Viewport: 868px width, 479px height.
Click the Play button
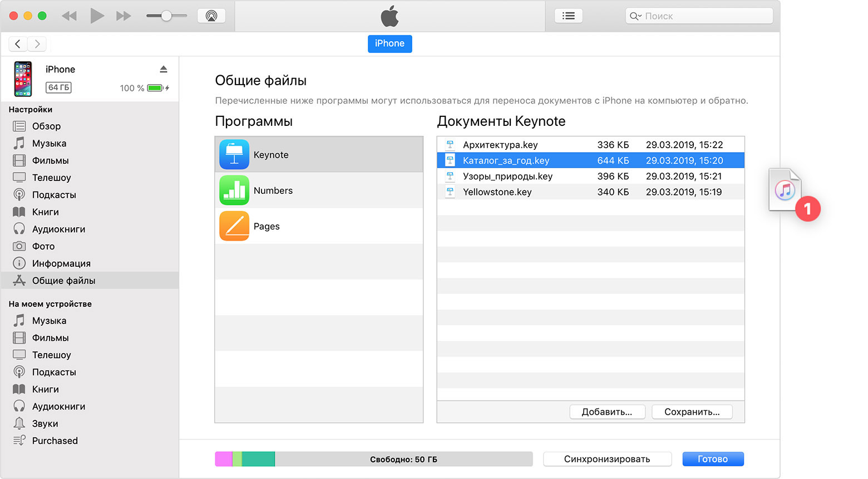pyautogui.click(x=97, y=16)
